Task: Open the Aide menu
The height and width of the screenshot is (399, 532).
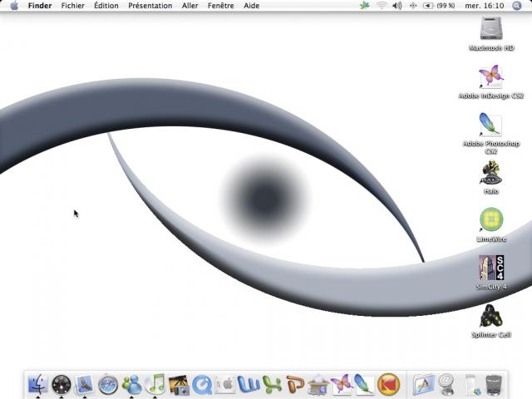Action: [x=251, y=6]
